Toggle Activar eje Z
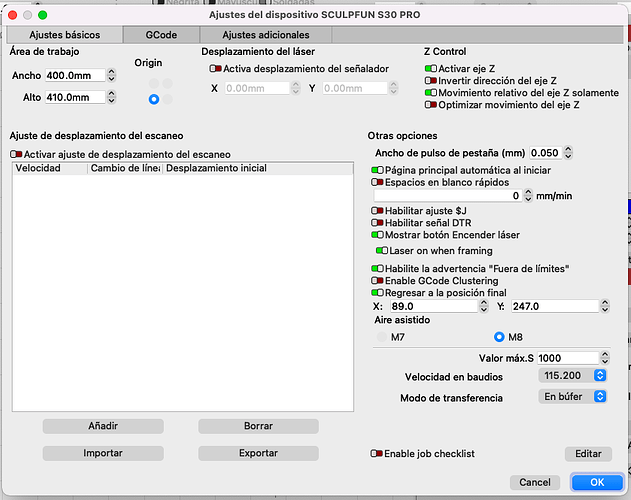Screen dimensions: 631x500 pos(431,69)
